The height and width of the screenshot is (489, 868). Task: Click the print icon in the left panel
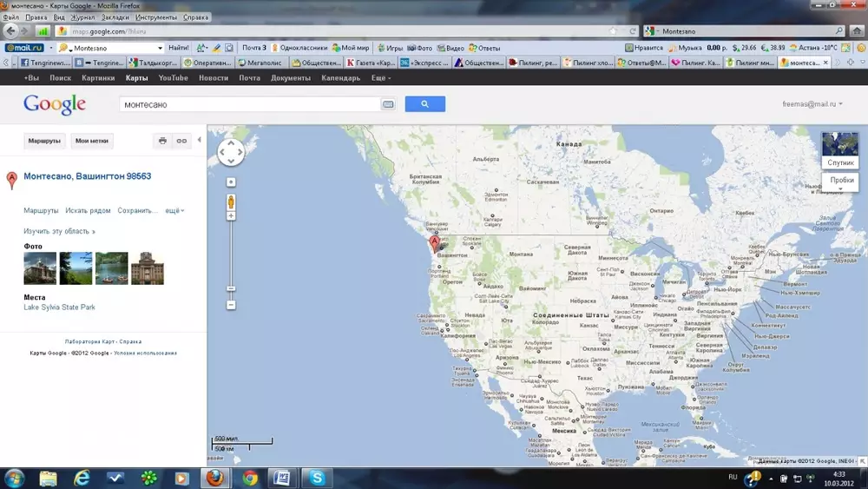point(162,141)
